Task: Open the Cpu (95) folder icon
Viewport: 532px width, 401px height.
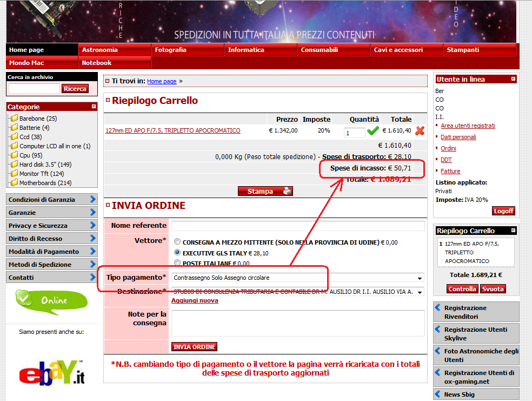Action: pos(14,155)
